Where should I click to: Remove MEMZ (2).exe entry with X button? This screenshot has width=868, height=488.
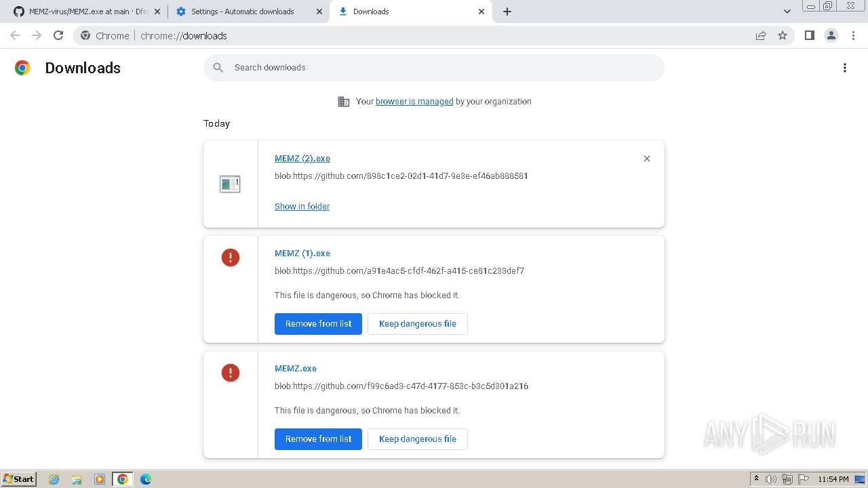coord(647,159)
